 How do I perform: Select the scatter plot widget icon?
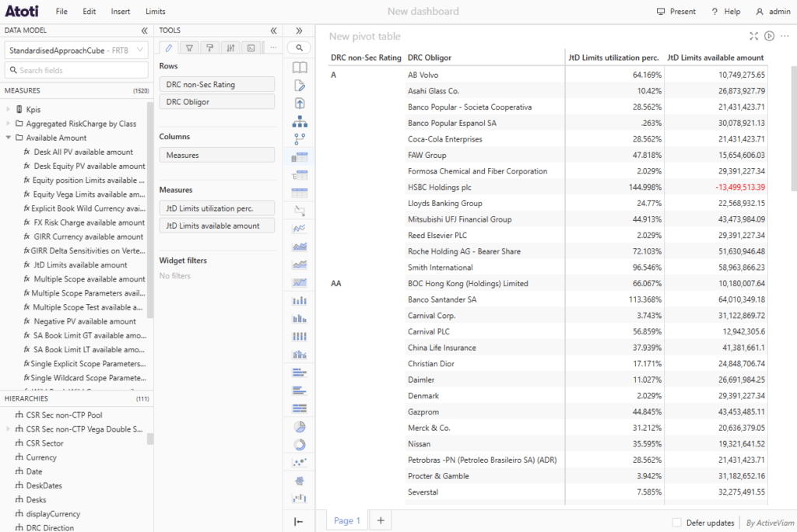tap(300, 462)
